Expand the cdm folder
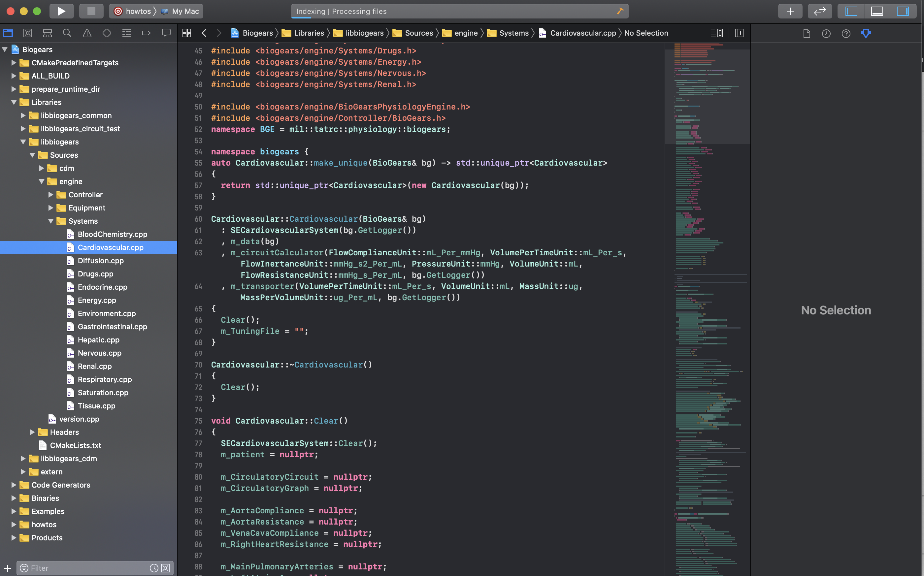This screenshot has height=576, width=924. [x=42, y=168]
